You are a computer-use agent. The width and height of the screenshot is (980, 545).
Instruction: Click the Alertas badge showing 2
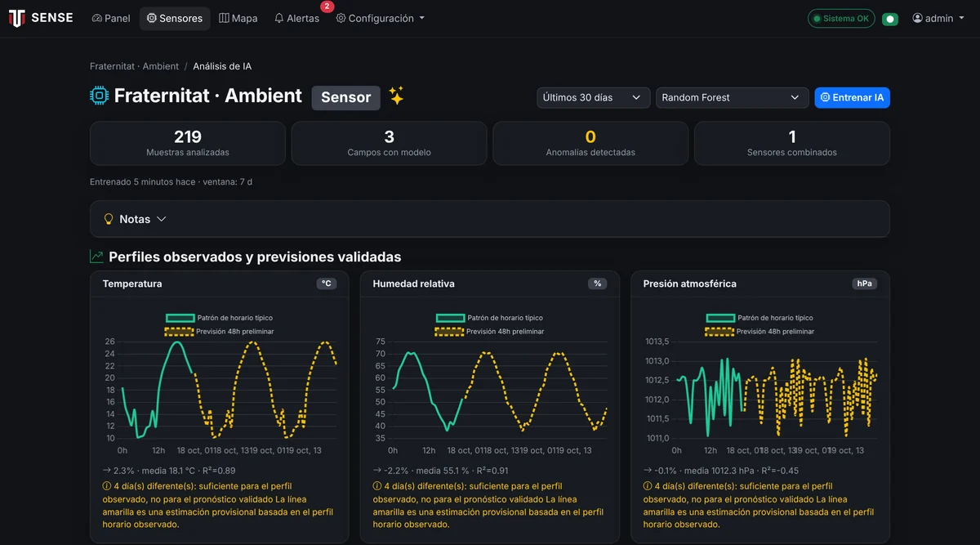tap(327, 7)
